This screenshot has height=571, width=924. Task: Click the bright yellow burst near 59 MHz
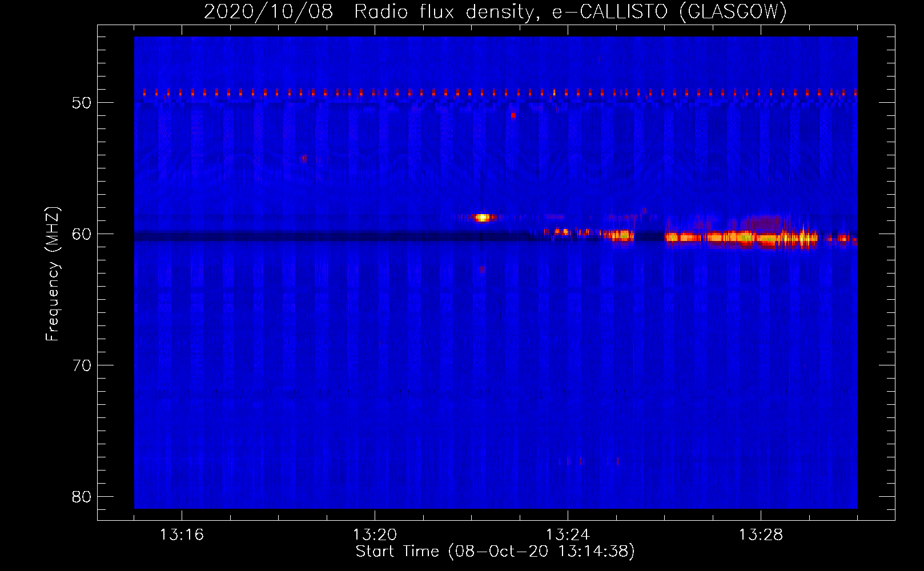point(483,217)
